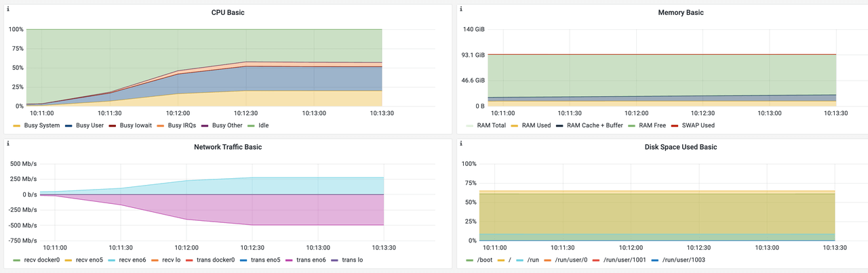This screenshot has width=868, height=273.
Task: Toggle the Busy System series legend label
Action: coord(43,125)
